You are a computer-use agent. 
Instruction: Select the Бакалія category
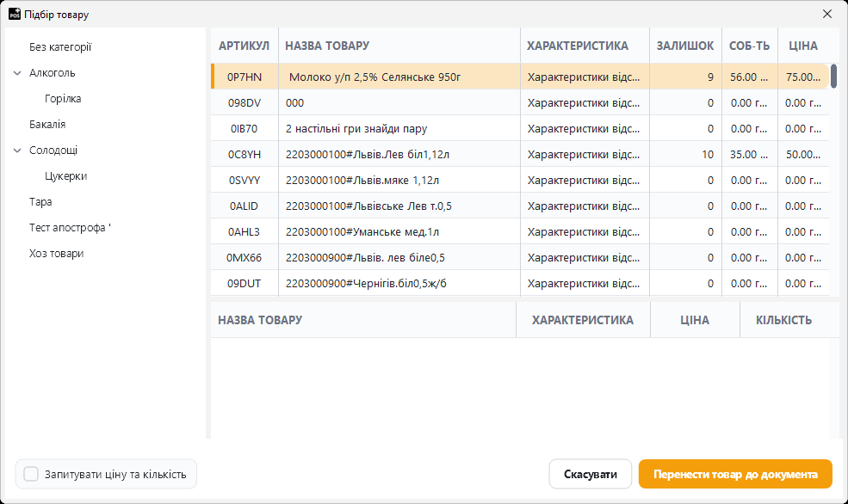point(47,124)
